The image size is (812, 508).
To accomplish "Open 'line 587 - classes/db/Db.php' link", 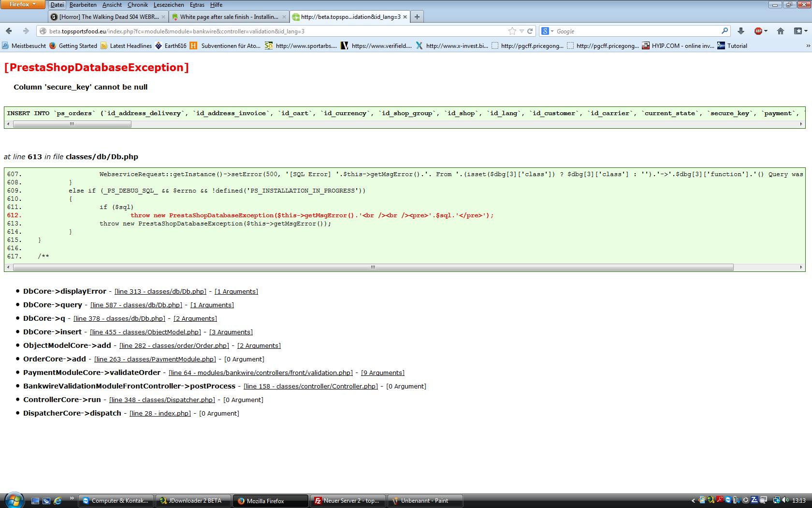I will pos(136,305).
